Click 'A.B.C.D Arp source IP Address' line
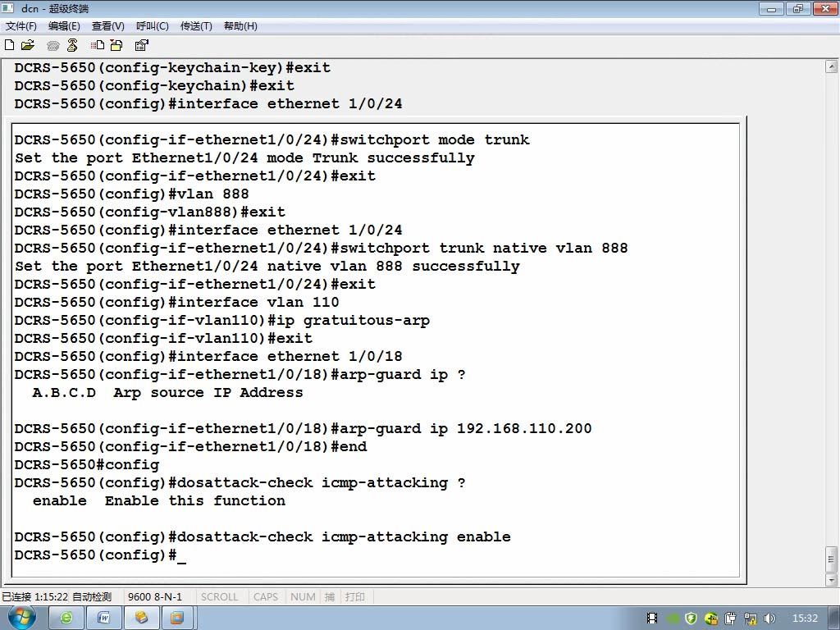This screenshot has width=840, height=630. coord(167,393)
